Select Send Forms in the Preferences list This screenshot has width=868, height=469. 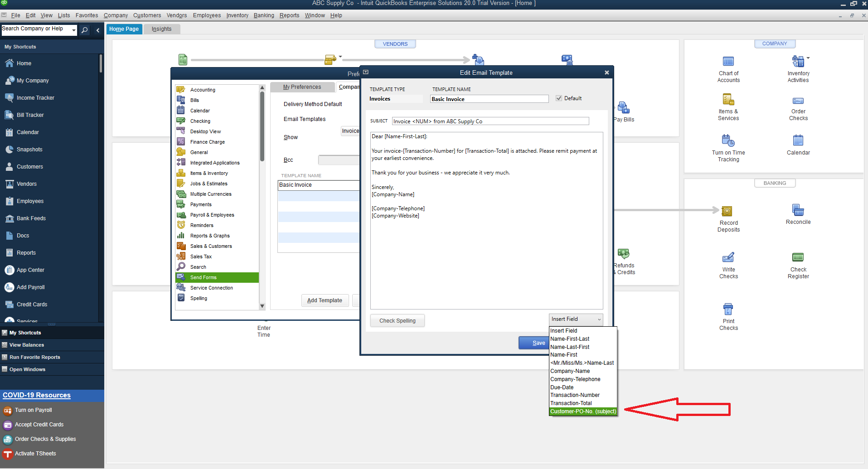coord(204,277)
